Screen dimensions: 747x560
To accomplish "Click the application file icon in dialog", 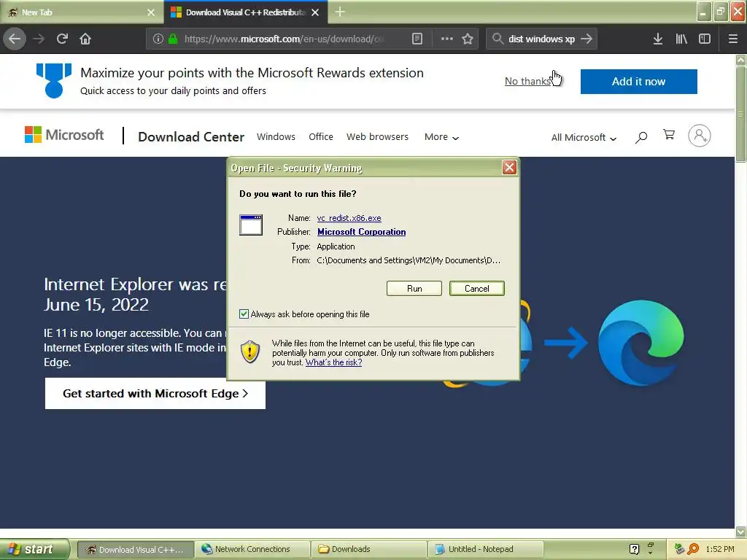I will click(251, 225).
